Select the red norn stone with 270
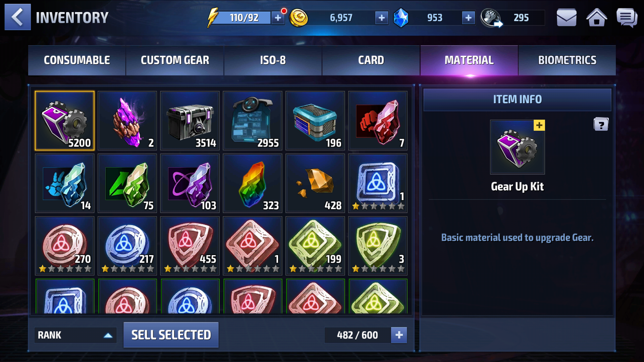644x362 pixels. tap(65, 246)
